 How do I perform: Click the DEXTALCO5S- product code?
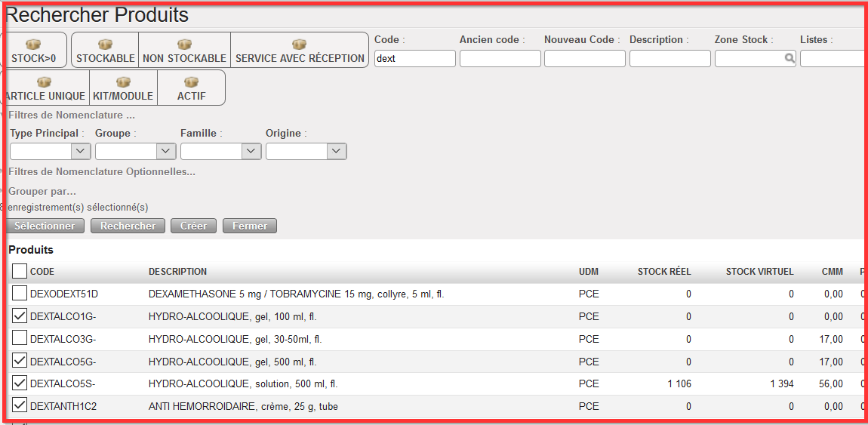pyautogui.click(x=63, y=383)
